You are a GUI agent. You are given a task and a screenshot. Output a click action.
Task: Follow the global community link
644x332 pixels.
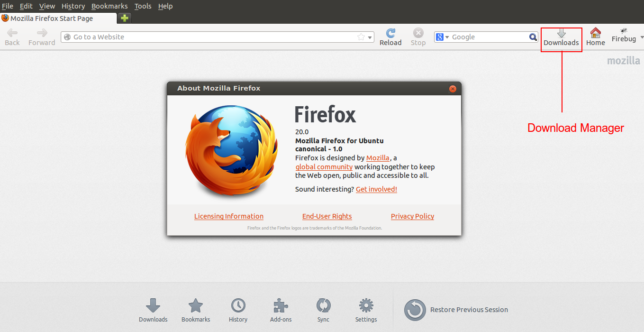point(324,167)
